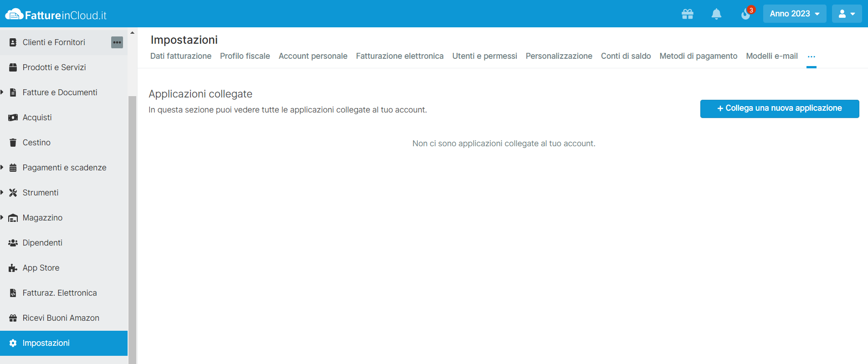Select Impostazioni in the sidebar
This screenshot has width=868, height=364.
click(46, 343)
